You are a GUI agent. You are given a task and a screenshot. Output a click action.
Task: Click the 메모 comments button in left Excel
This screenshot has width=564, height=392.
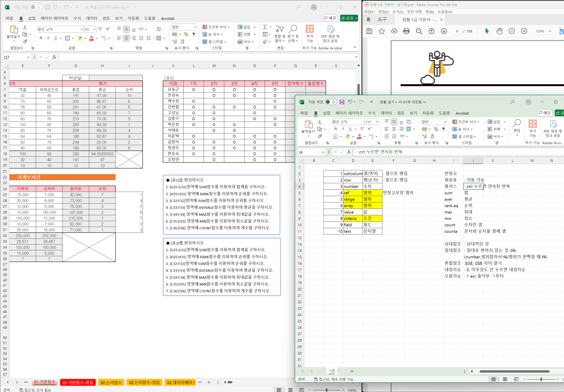(x=330, y=18)
